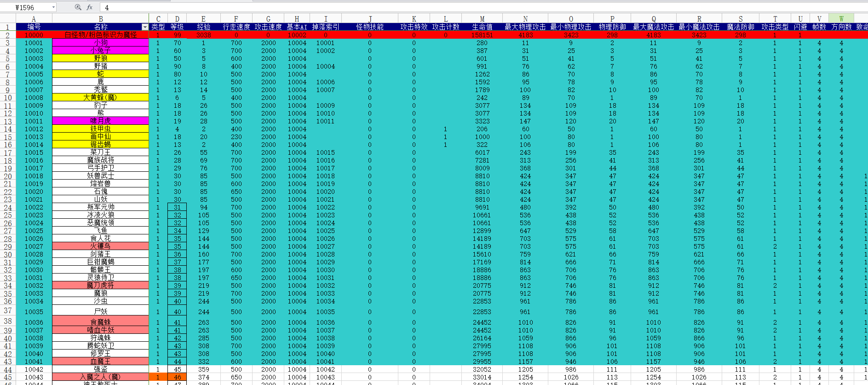This screenshot has height=385, width=868.
Task: Click the ID cell 10043
Action: (x=34, y=377)
